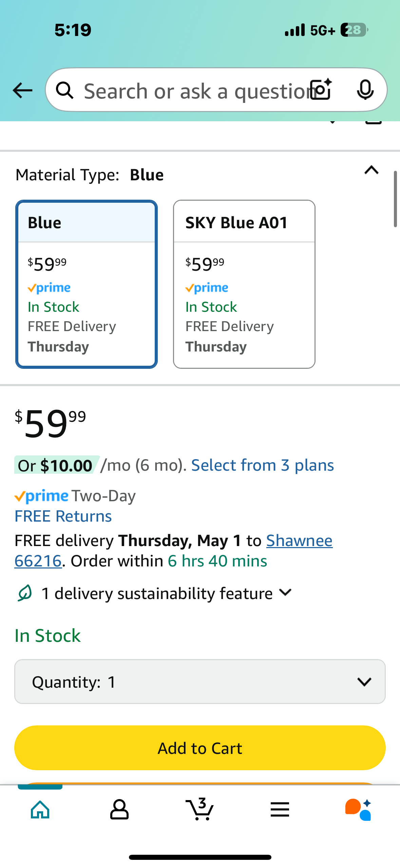Expand delivery sustainability feature details
The width and height of the screenshot is (400, 868).
click(285, 593)
